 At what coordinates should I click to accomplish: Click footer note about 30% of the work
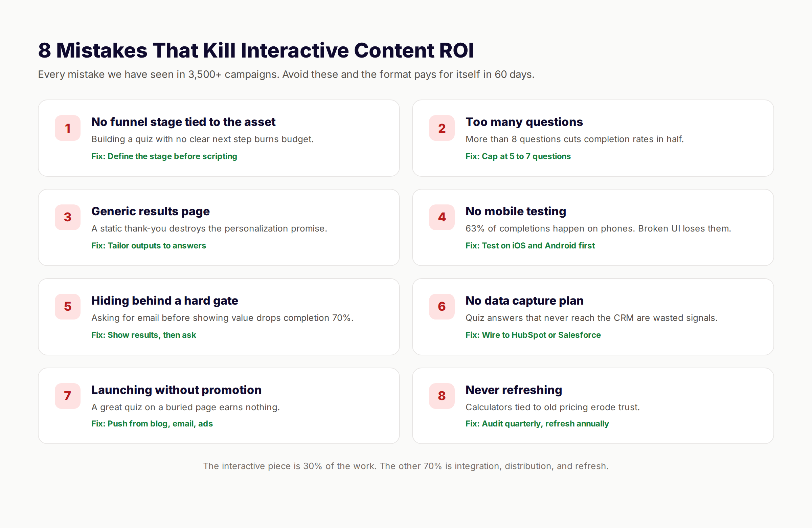tap(406, 466)
